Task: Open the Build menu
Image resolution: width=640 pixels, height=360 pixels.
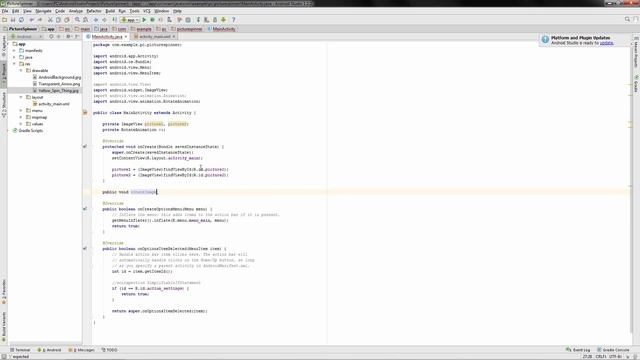Action: click(110, 11)
